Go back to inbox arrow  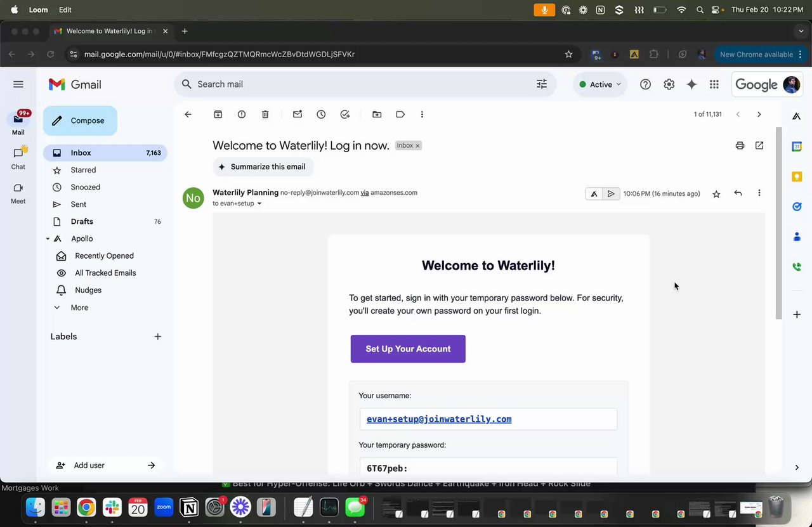[x=188, y=114]
